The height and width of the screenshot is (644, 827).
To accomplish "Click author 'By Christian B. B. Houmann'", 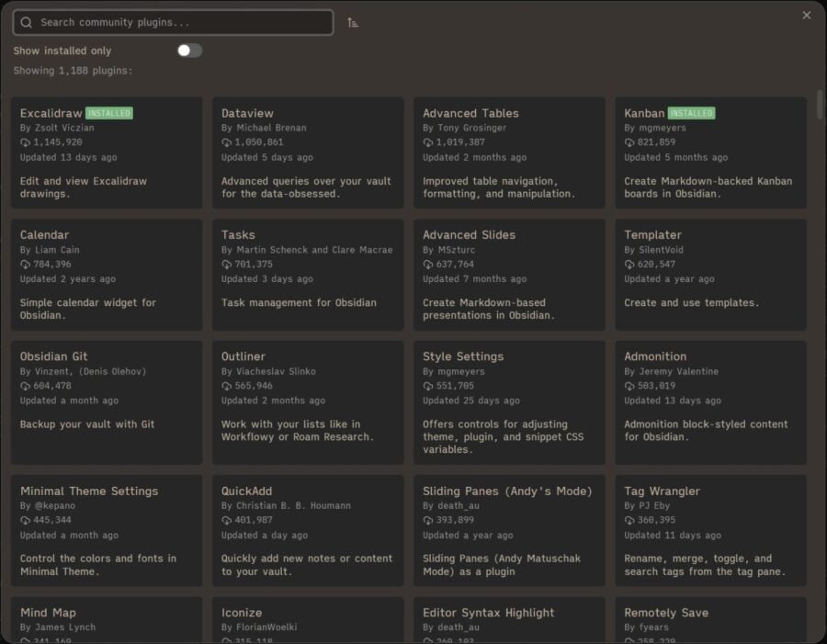I will (x=286, y=506).
